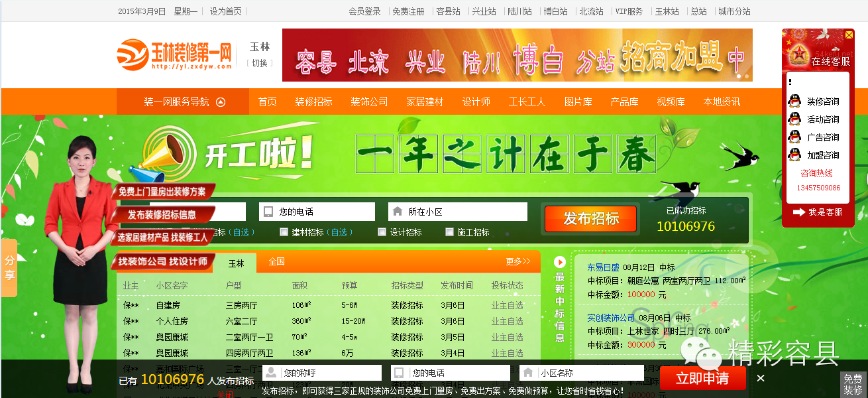Open 博白站 link

[555, 11]
